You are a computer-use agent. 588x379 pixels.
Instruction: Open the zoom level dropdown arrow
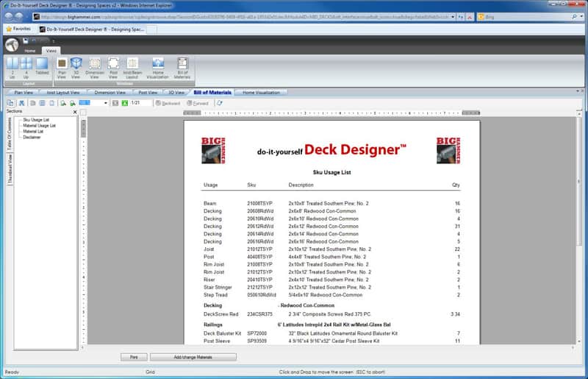(x=106, y=103)
